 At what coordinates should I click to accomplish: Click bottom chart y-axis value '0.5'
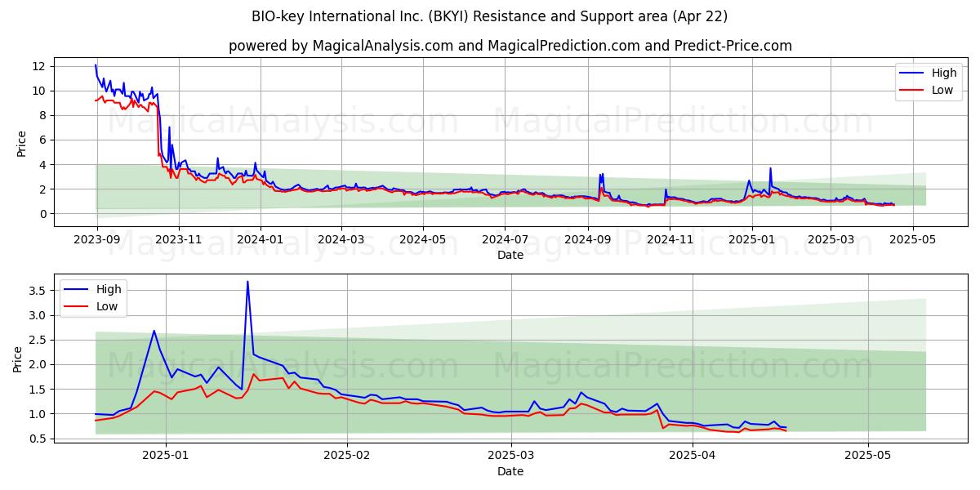pos(39,439)
